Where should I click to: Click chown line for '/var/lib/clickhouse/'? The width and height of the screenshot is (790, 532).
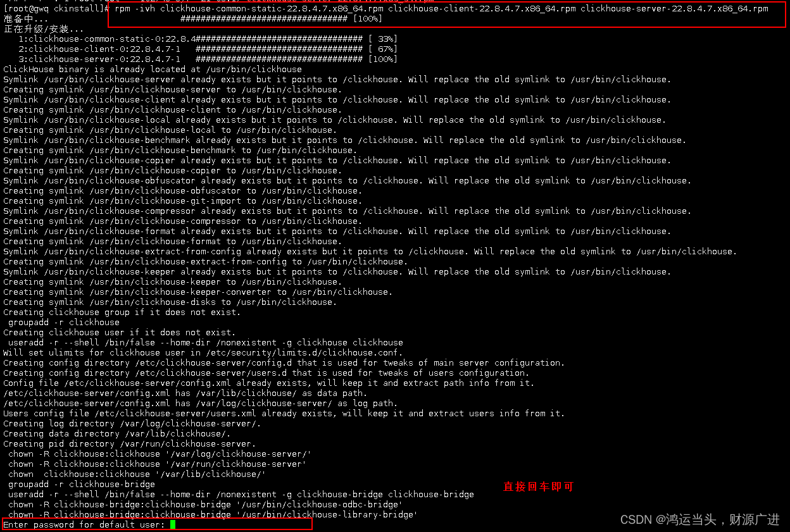tap(137, 474)
